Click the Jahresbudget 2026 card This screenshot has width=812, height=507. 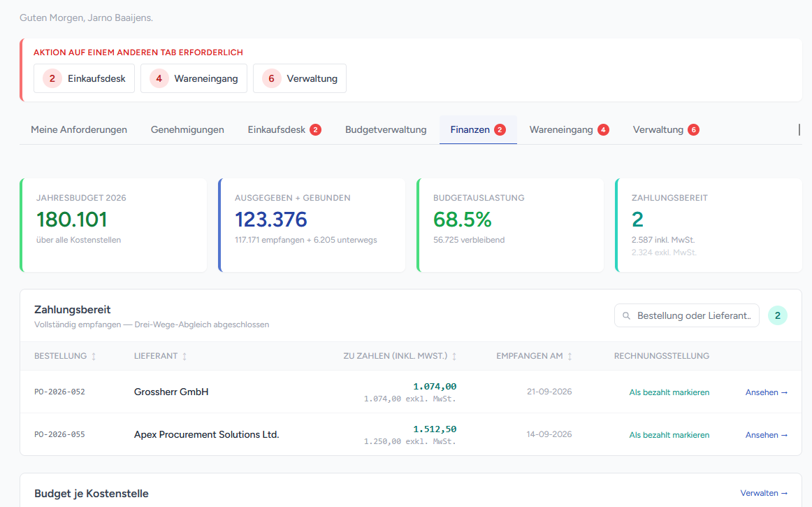pyautogui.click(x=113, y=225)
